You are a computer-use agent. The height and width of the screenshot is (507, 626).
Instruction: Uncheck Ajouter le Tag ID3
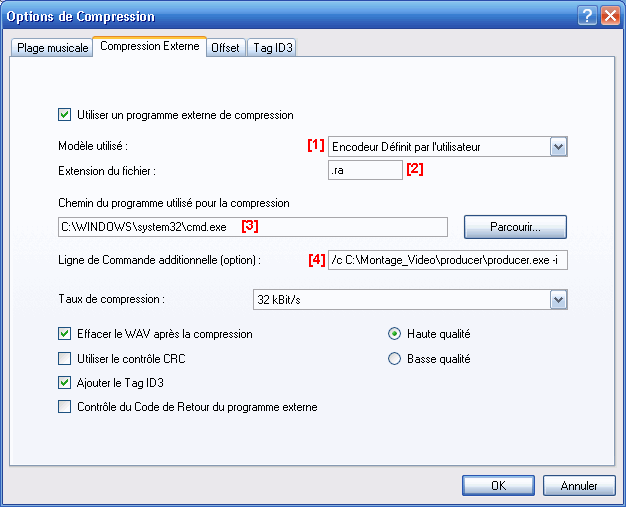click(x=65, y=383)
